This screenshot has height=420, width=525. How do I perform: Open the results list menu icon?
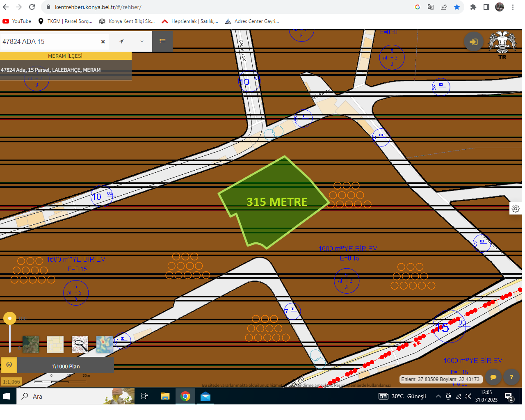coord(162,41)
